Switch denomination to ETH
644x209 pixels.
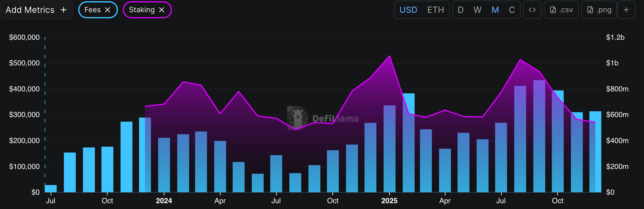pos(435,10)
